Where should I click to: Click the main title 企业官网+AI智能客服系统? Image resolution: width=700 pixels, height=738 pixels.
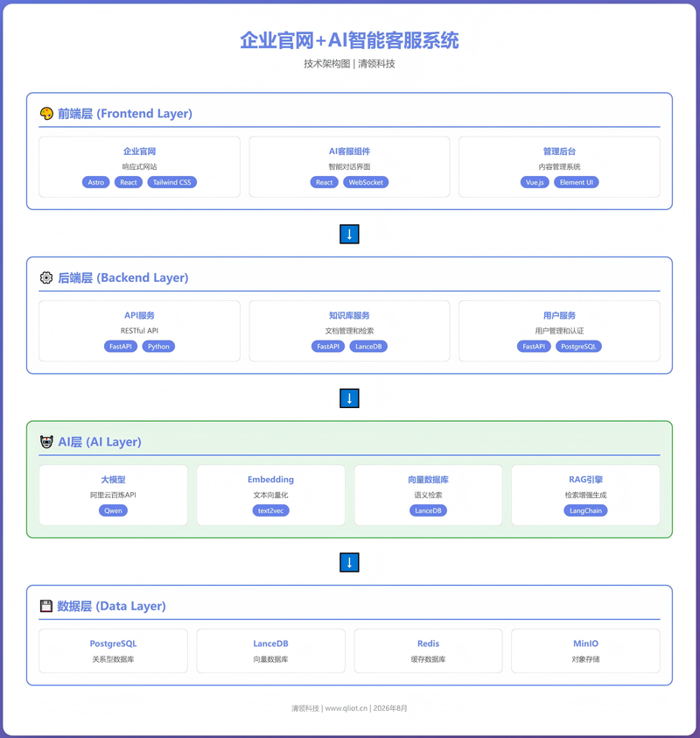click(x=349, y=40)
